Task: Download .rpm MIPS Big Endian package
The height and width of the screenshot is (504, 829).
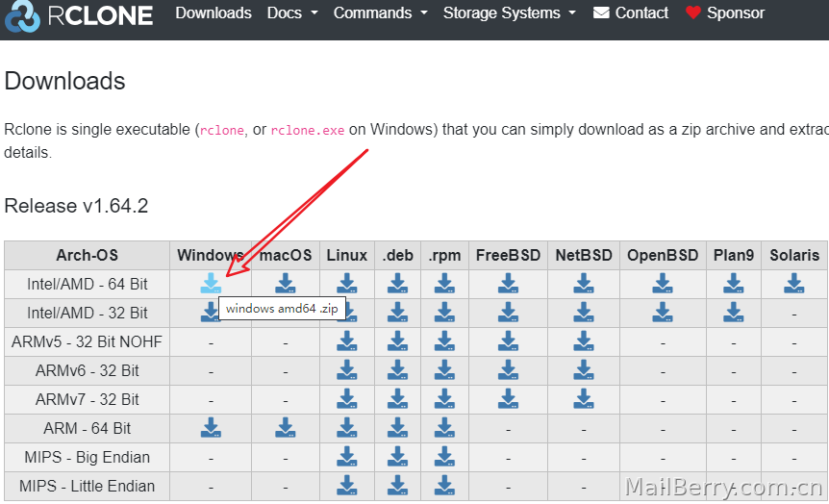Action: (444, 457)
